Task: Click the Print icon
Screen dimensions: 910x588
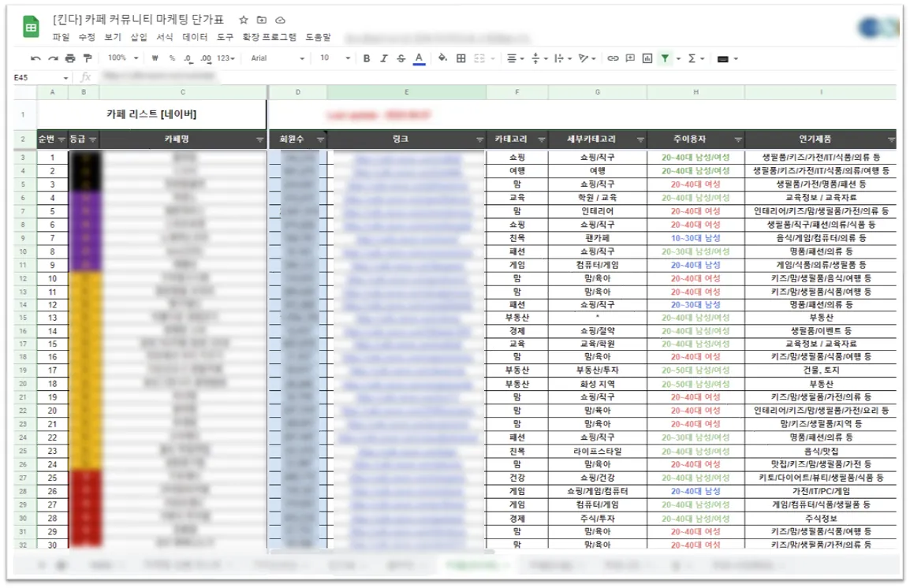Action: [x=70, y=58]
